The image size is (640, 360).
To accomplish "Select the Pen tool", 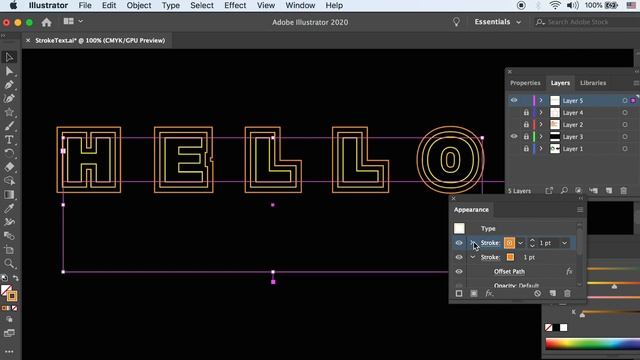I will point(9,85).
